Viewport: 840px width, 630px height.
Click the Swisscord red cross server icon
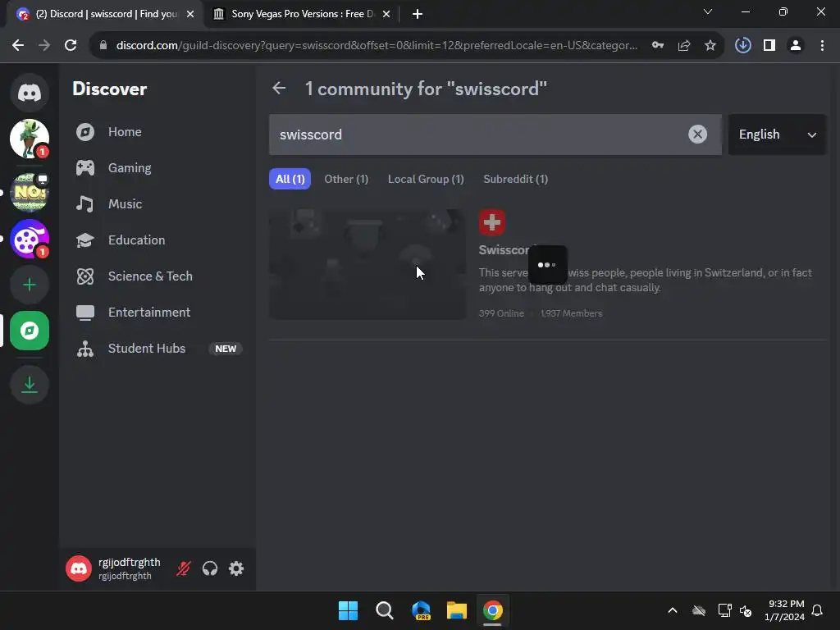[x=492, y=222]
